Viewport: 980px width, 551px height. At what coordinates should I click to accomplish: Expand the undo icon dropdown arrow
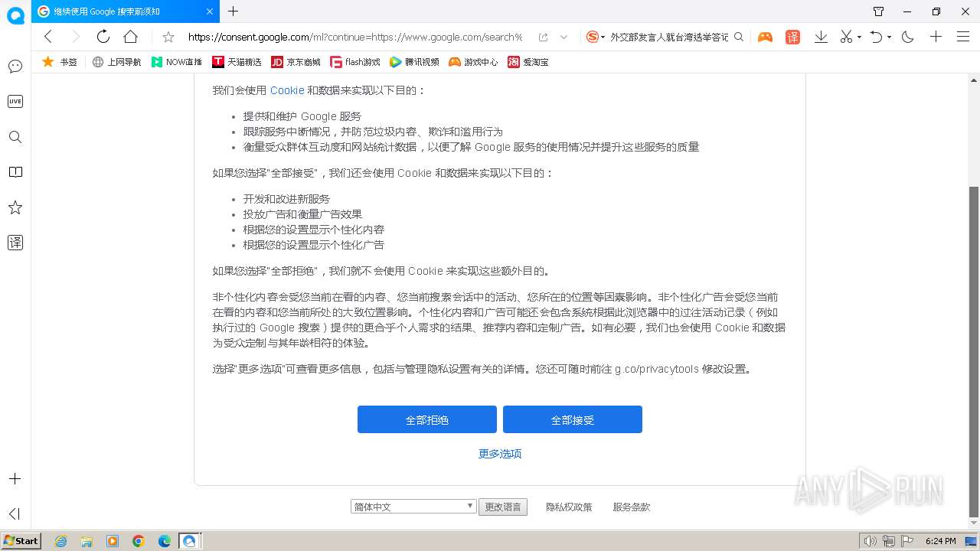point(889,37)
